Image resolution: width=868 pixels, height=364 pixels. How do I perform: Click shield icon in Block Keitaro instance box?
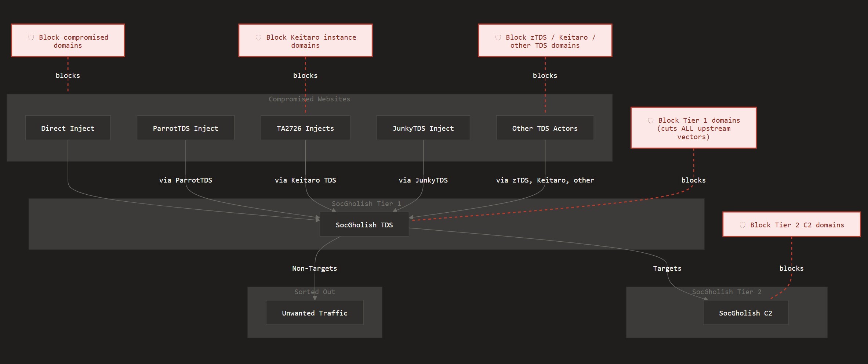(258, 37)
